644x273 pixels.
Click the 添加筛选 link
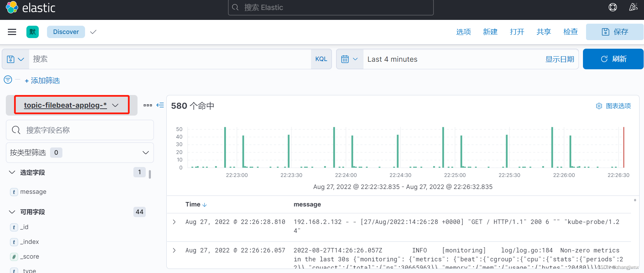(42, 81)
